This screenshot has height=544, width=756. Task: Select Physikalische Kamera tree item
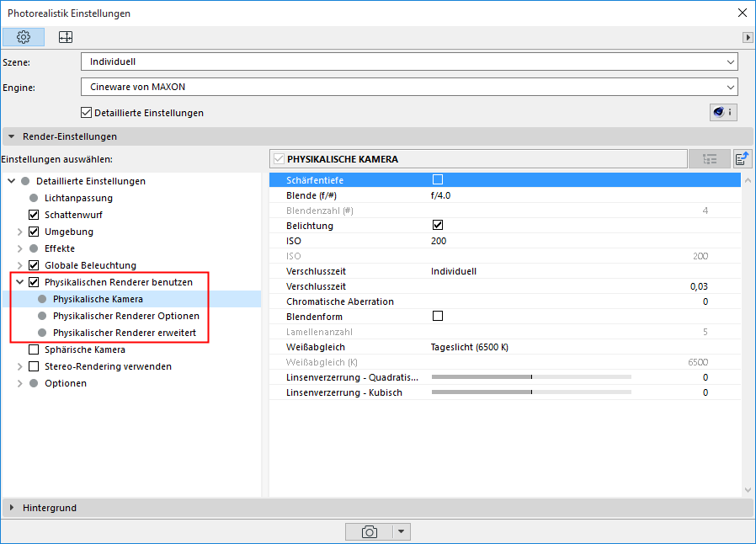click(x=98, y=299)
